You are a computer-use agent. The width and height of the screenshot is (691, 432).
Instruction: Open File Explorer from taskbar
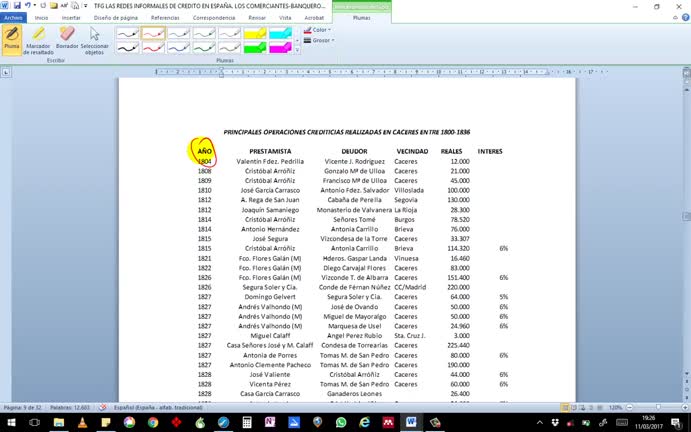coord(59,423)
